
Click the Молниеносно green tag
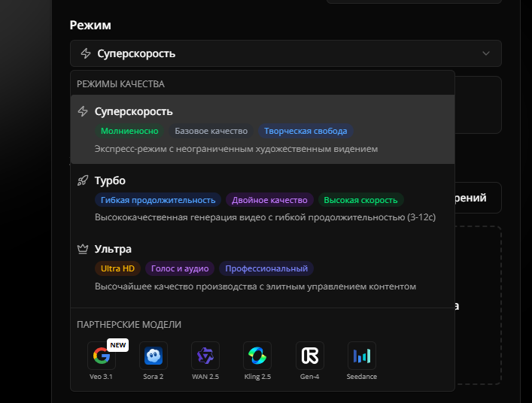click(x=130, y=131)
